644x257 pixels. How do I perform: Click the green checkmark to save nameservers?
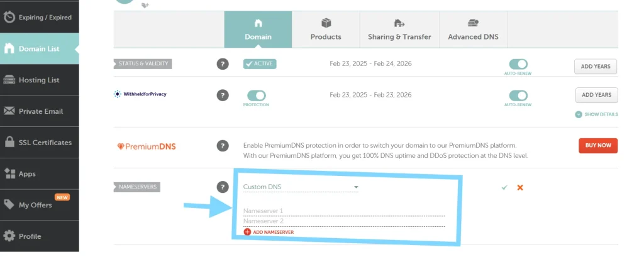(x=504, y=187)
